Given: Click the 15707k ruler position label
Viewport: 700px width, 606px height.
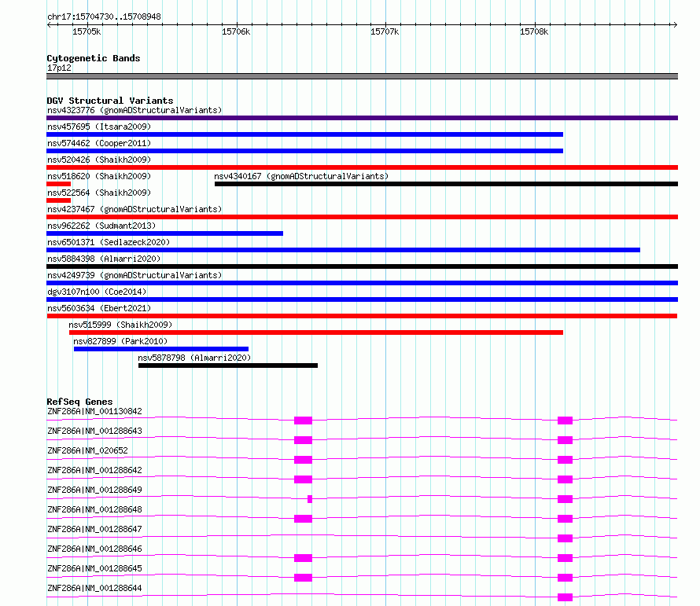Looking at the screenshot, I should (x=385, y=31).
